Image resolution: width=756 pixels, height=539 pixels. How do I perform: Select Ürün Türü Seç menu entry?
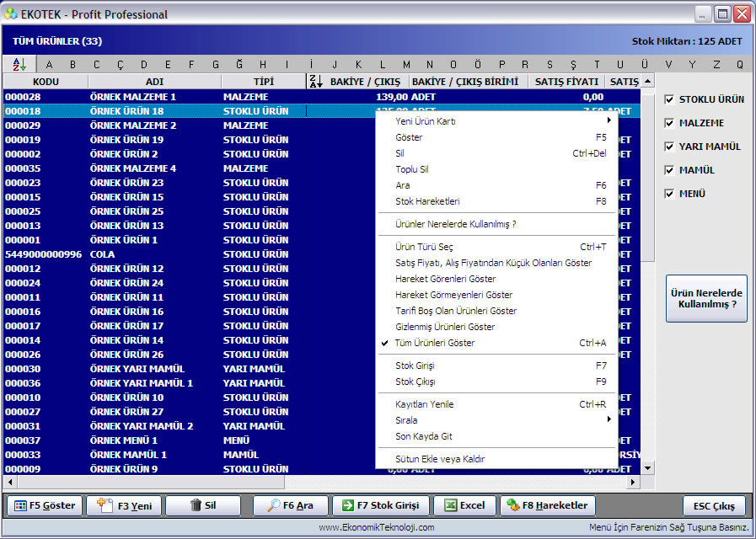coord(496,247)
